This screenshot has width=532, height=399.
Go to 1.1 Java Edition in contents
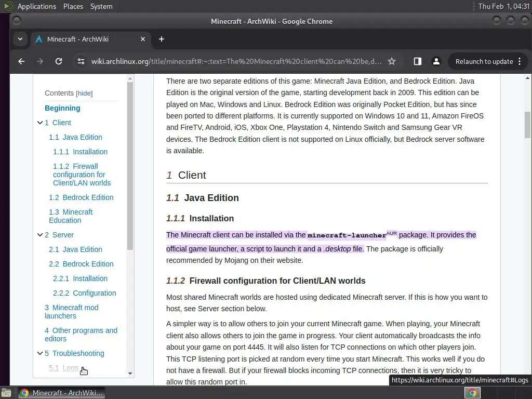[75, 137]
